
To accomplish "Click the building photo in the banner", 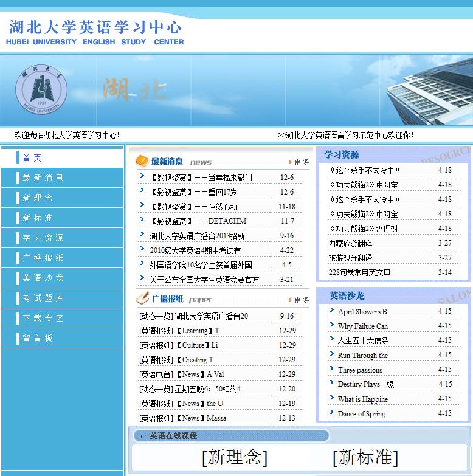I will [429, 91].
